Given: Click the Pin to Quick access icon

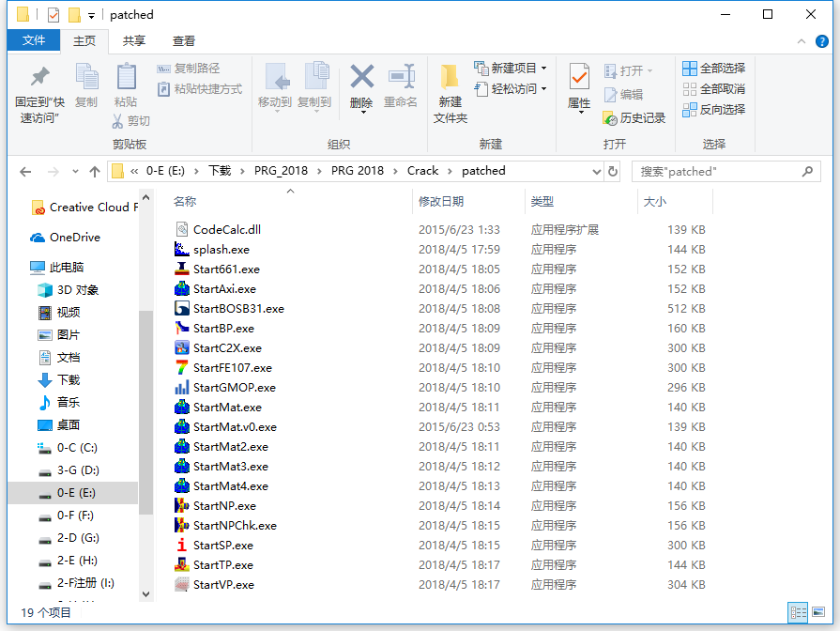Looking at the screenshot, I should [39, 77].
